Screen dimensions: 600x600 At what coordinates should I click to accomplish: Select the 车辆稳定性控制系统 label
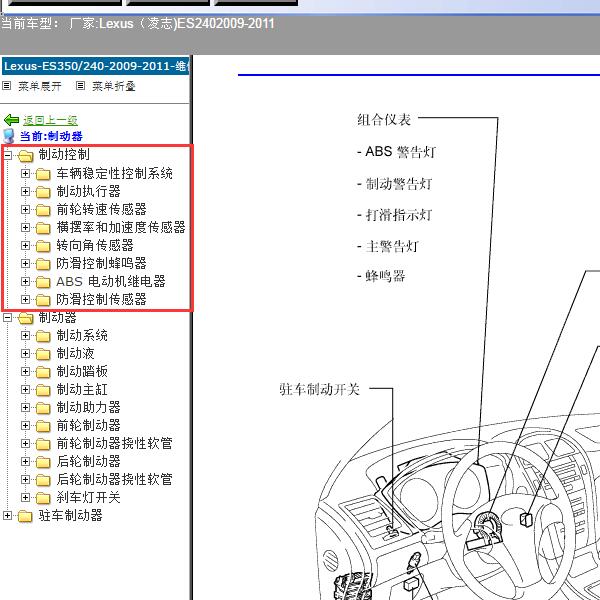pyautogui.click(x=114, y=173)
